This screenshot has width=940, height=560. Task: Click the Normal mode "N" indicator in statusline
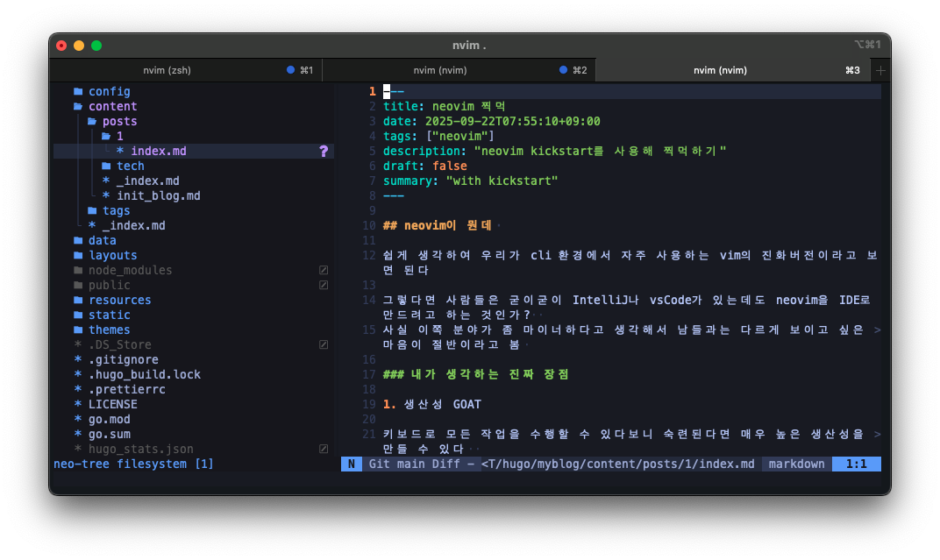coord(351,464)
